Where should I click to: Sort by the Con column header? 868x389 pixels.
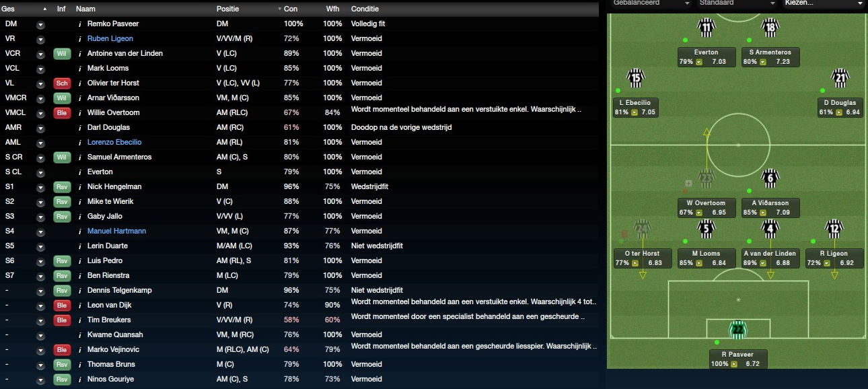pos(291,9)
